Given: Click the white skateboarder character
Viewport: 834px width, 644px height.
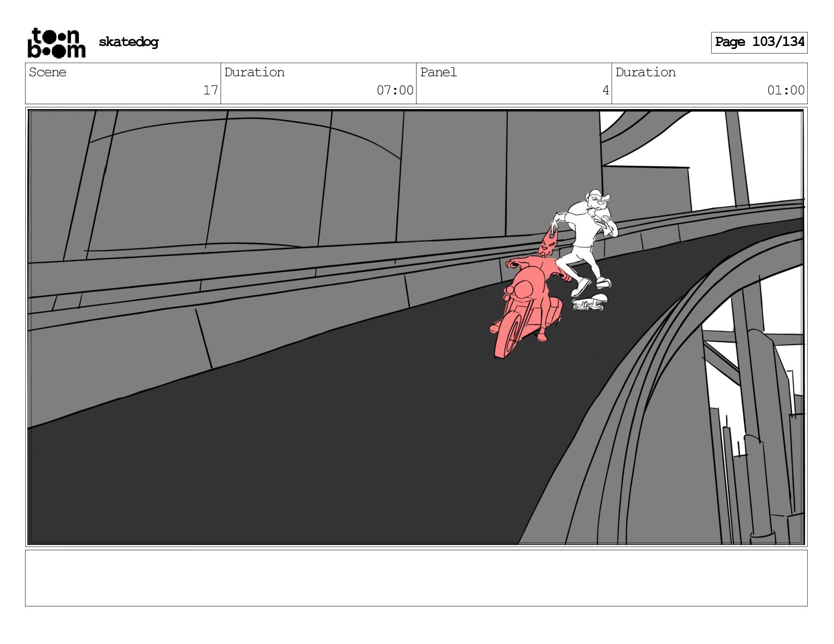Looking at the screenshot, I should [x=586, y=242].
